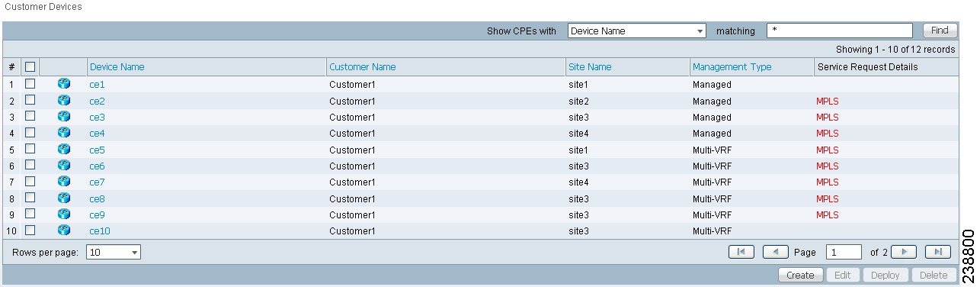Advance to the next page arrow
The width and height of the screenshot is (980, 287).
tap(904, 252)
